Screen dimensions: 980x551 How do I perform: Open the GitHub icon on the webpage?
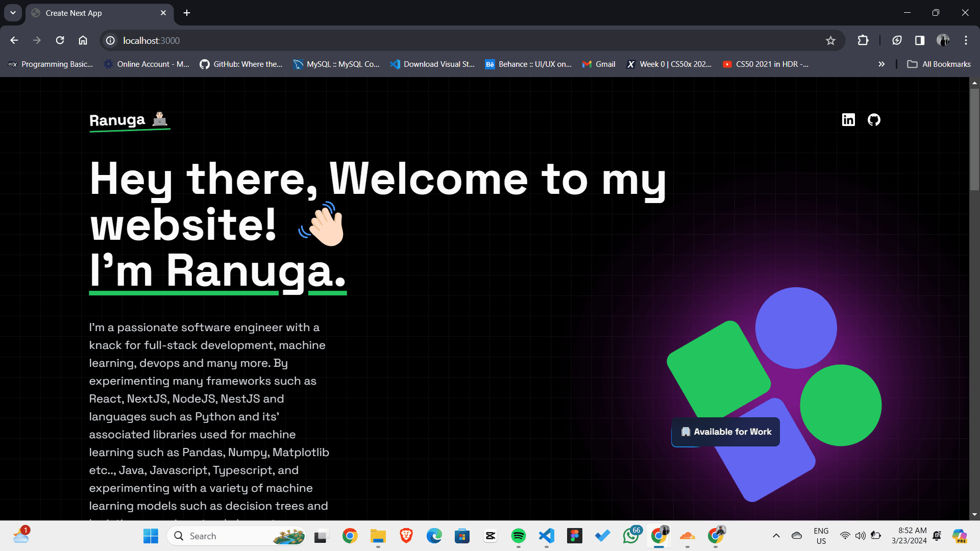pyautogui.click(x=874, y=120)
